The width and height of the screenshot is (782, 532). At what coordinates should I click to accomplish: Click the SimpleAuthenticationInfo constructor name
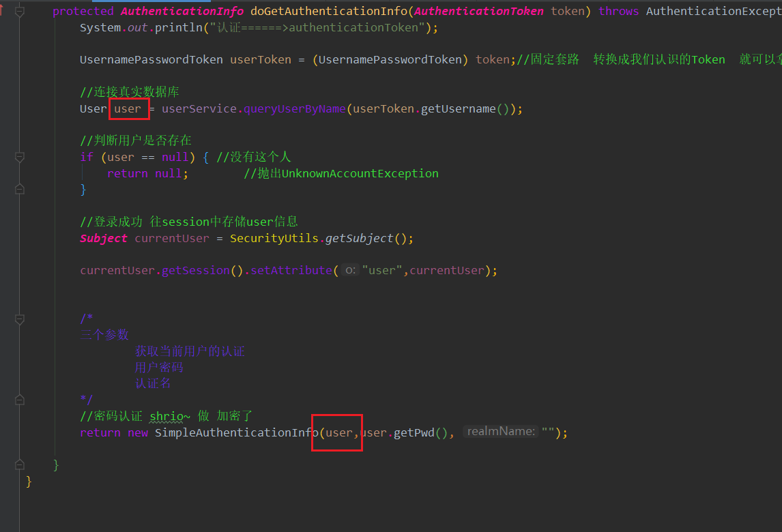236,433
